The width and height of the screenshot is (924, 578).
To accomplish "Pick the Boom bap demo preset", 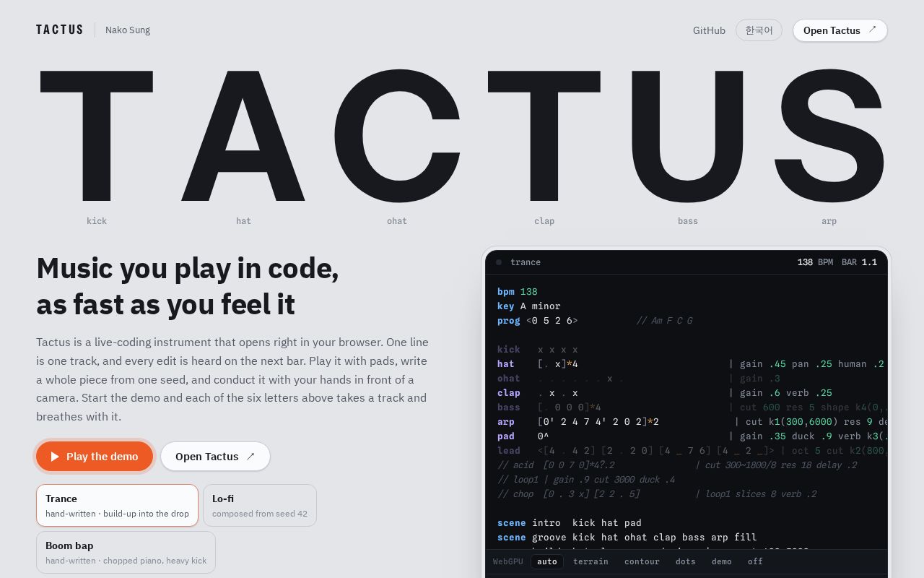I will (126, 552).
